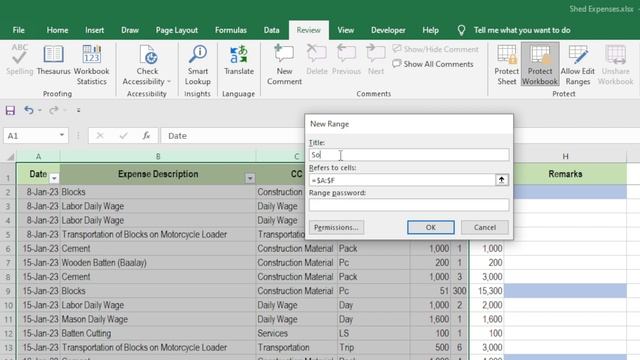Open Customize Quick Access Toolbar dropdown
The width and height of the screenshot is (640, 360).
coord(78,110)
